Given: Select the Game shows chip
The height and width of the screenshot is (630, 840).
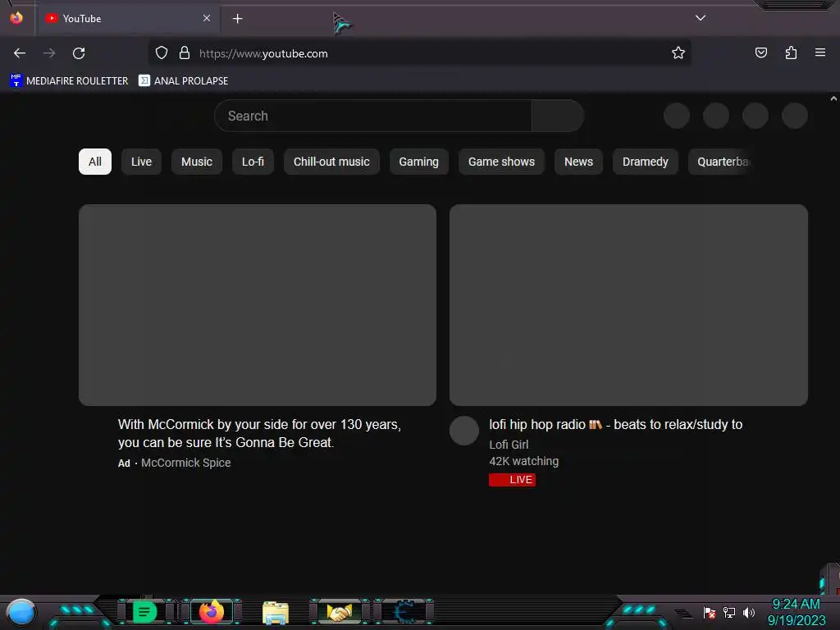Looking at the screenshot, I should [x=501, y=162].
